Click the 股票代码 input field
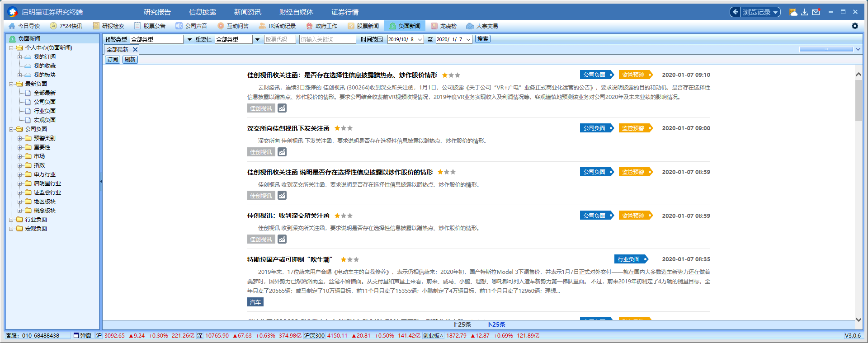This screenshot has height=343, width=868. tap(280, 39)
